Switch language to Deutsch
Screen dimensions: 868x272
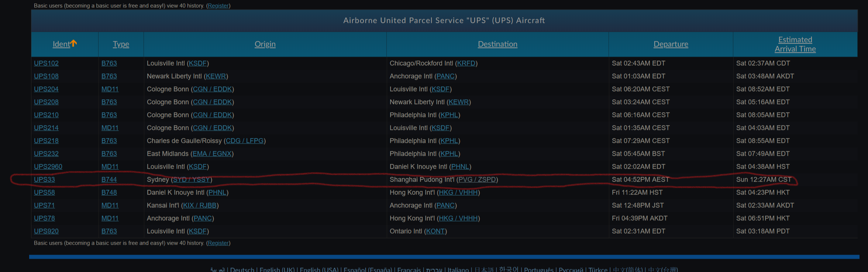242,269
